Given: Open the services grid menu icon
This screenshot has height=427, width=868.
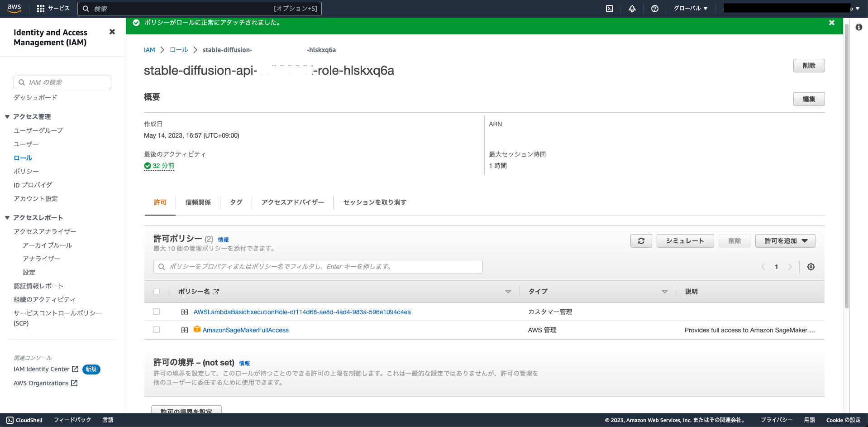Looking at the screenshot, I should click(x=41, y=9).
